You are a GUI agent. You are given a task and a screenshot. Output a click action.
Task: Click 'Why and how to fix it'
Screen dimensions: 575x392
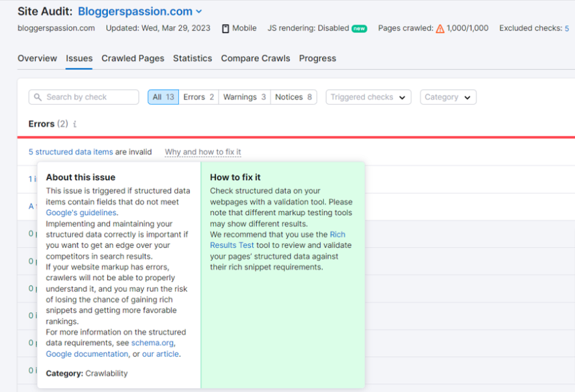(203, 152)
